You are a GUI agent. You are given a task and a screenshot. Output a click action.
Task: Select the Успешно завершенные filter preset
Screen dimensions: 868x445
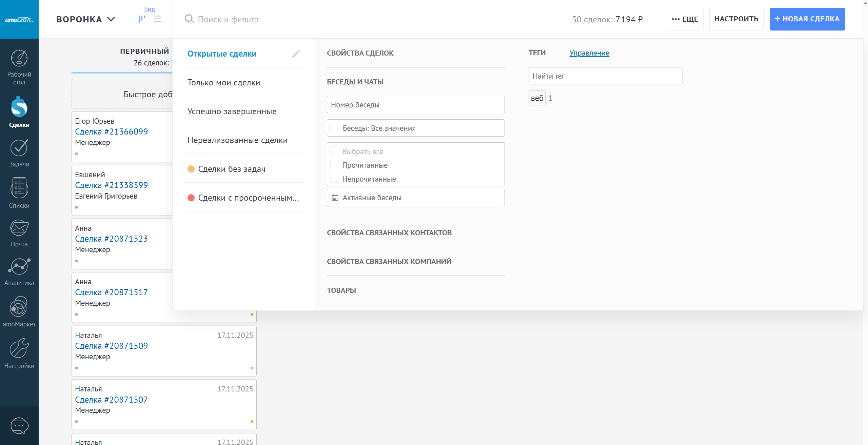click(x=232, y=111)
